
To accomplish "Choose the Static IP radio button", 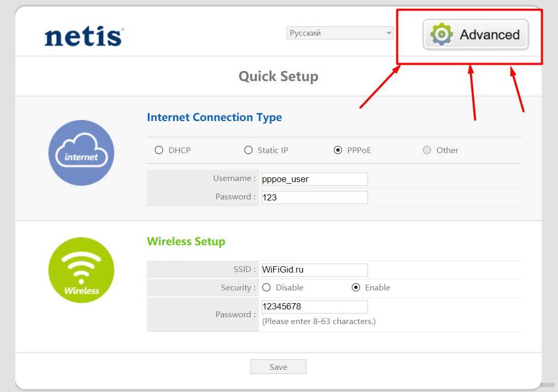I will coord(248,150).
